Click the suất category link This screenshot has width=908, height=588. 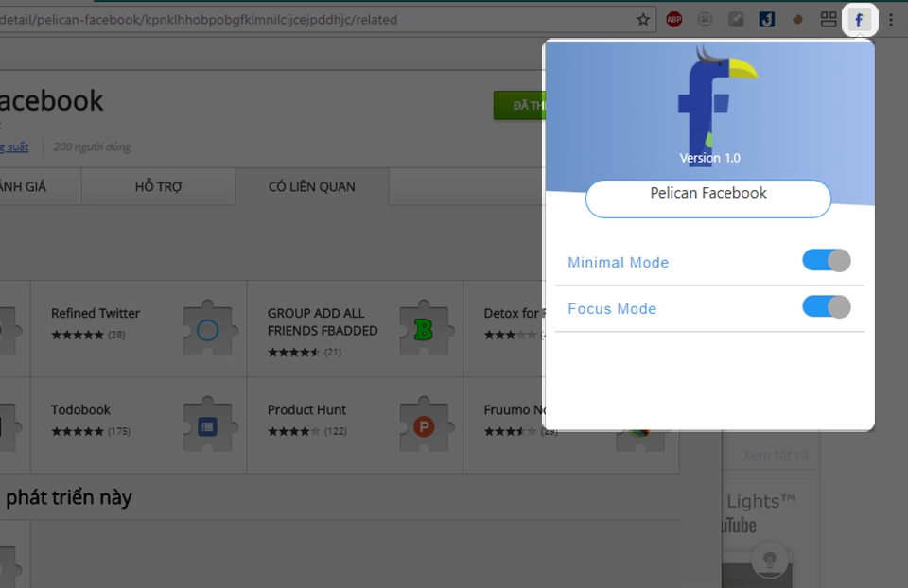tap(14, 147)
